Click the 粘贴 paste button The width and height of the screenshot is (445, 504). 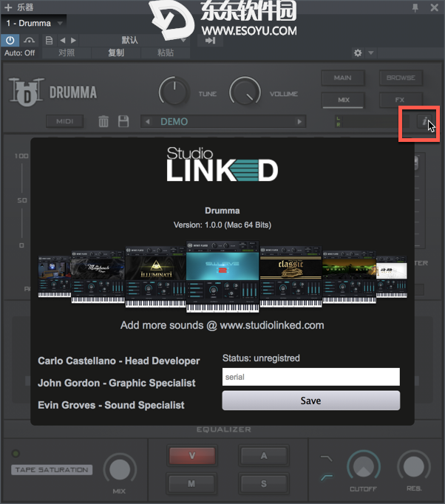166,52
